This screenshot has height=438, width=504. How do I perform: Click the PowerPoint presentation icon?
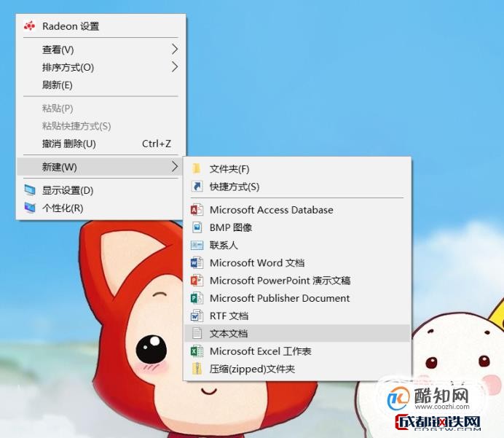coord(197,281)
